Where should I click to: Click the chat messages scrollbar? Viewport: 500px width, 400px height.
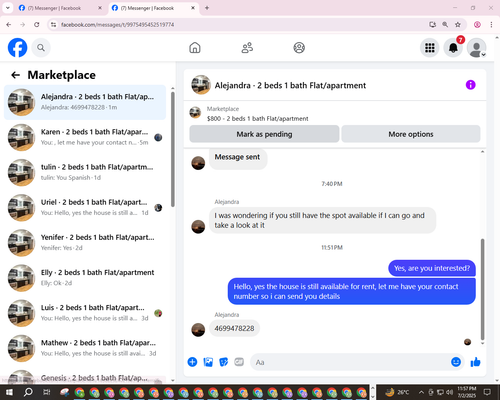[x=482, y=289]
